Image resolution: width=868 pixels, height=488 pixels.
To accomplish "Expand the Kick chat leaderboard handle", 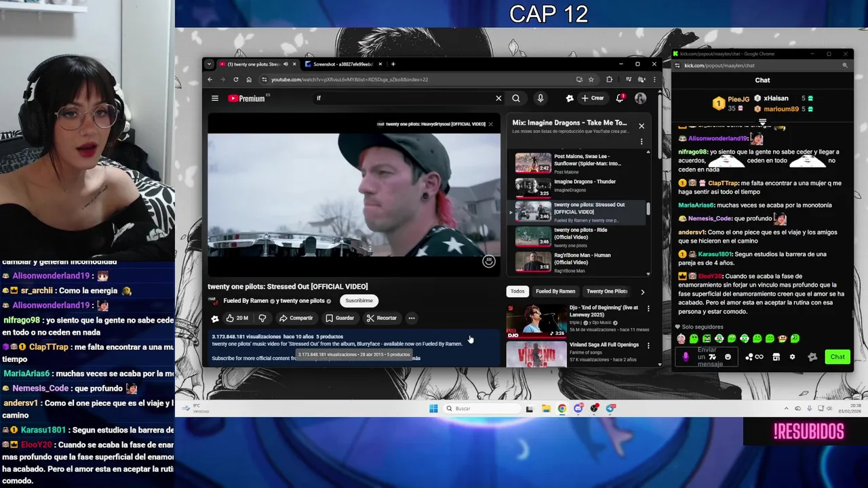I will pyautogui.click(x=763, y=123).
